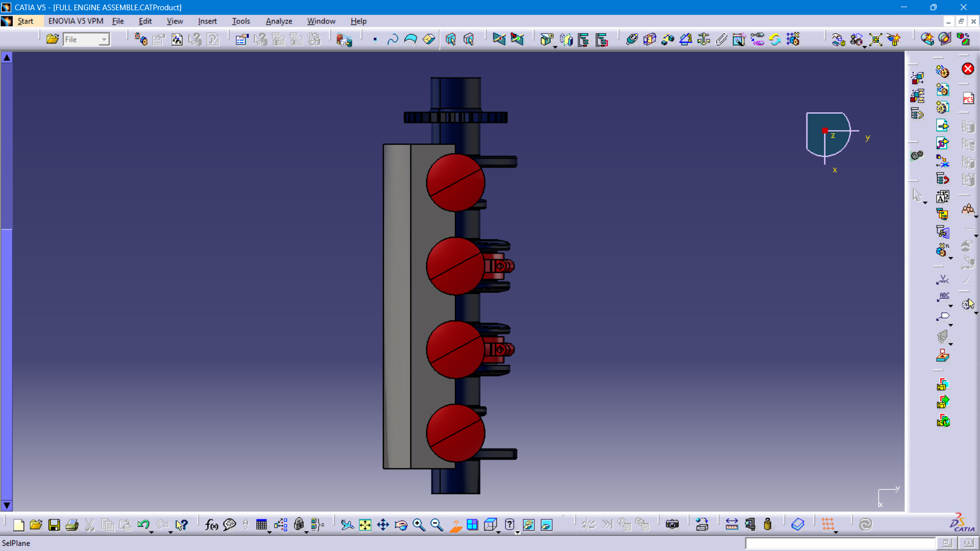This screenshot has height=551, width=980.
Task: Click the Save icon
Action: click(54, 524)
